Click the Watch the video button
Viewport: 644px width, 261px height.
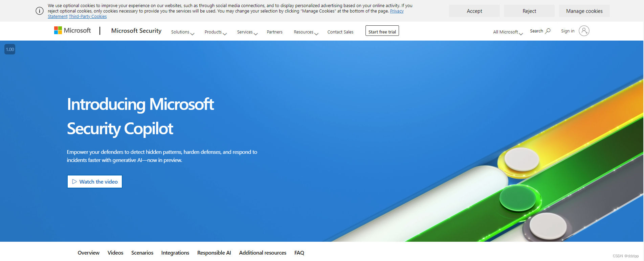pyautogui.click(x=95, y=182)
